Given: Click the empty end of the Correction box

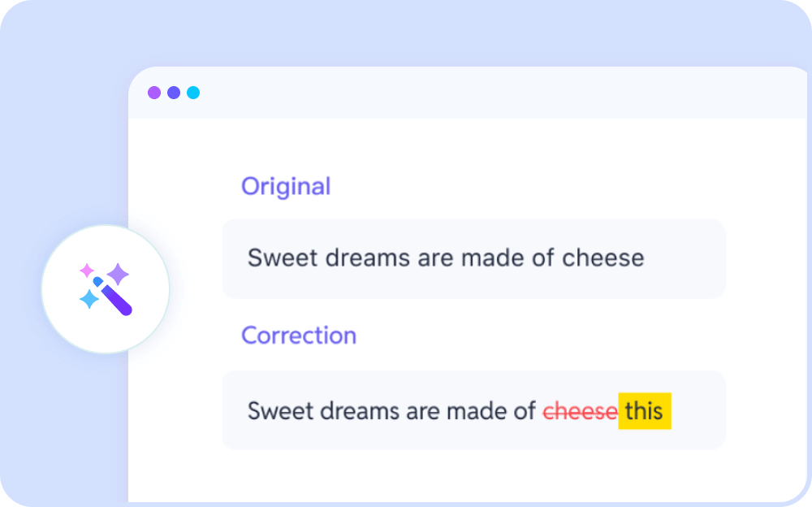Looking at the screenshot, I should 698,410.
